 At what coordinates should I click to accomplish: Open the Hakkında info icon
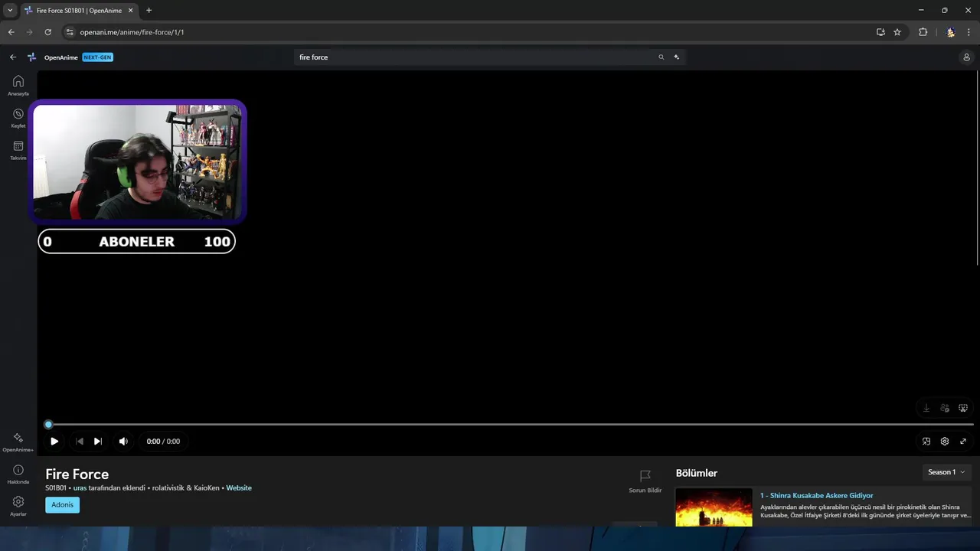coord(18,470)
